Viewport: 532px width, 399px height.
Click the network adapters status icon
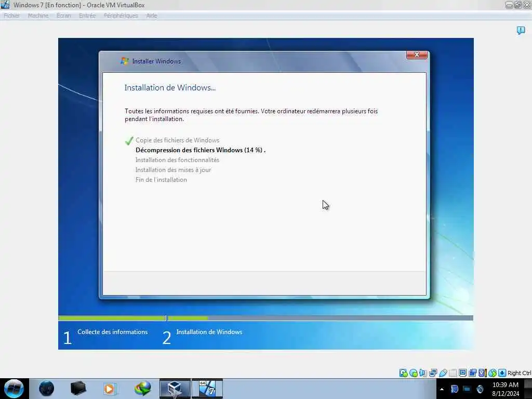pos(433,373)
